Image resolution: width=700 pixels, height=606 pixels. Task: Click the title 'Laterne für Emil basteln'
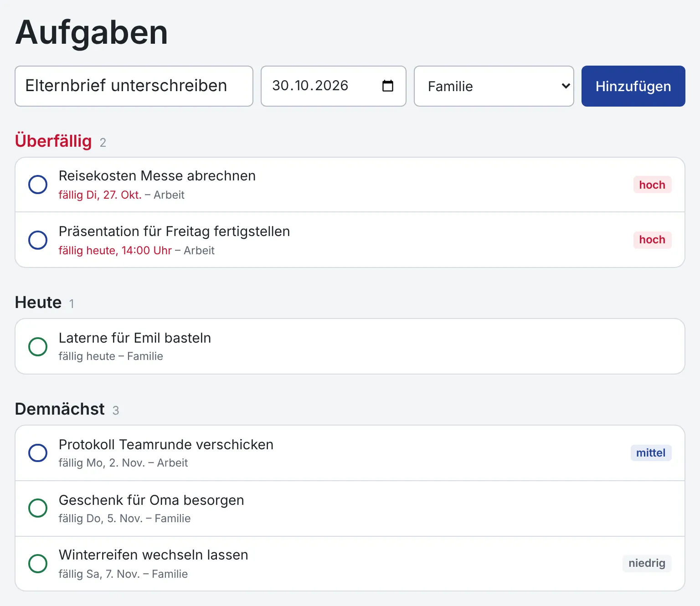pyautogui.click(x=135, y=338)
